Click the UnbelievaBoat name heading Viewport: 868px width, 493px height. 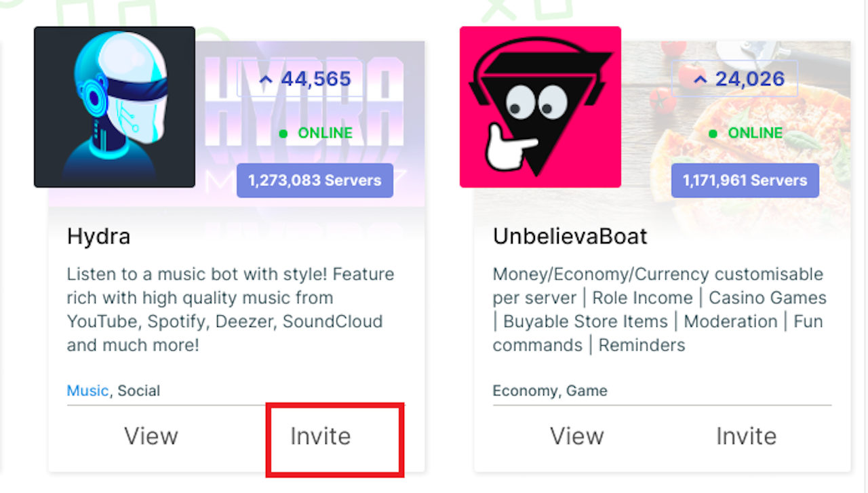click(x=569, y=237)
